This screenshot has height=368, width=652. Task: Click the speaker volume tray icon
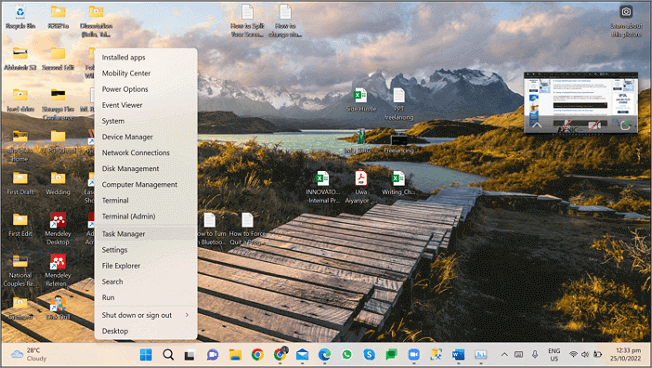click(585, 354)
